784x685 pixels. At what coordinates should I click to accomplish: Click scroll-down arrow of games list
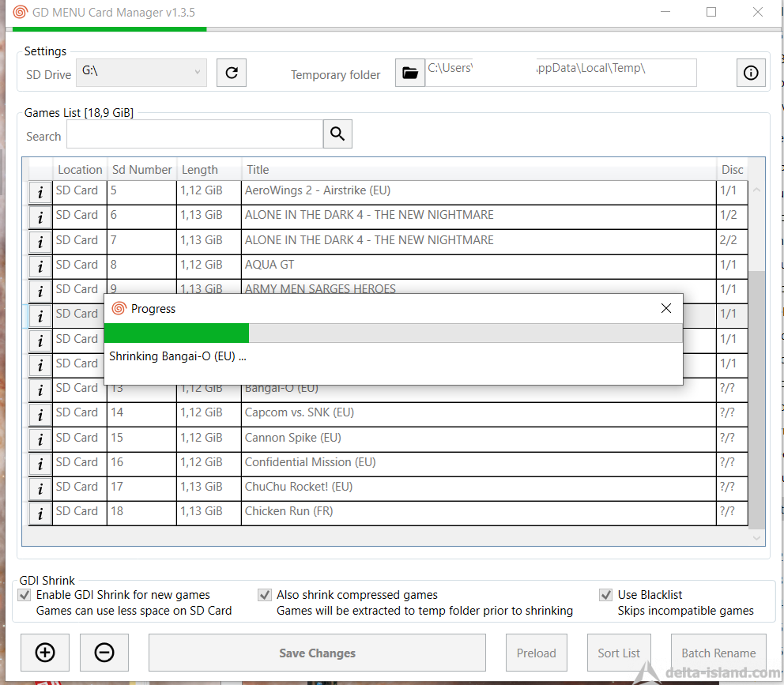point(756,538)
